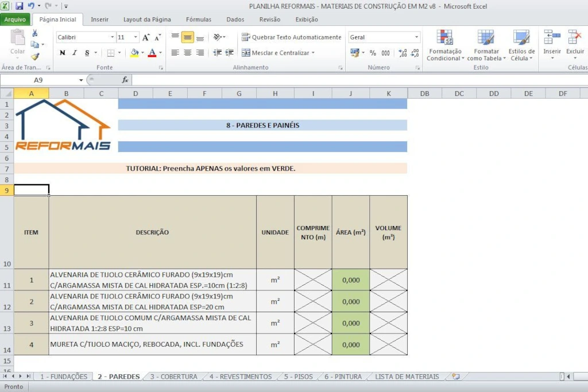Screen dimensions: 588x392
Task: Click the percent style icon
Action: (373, 53)
